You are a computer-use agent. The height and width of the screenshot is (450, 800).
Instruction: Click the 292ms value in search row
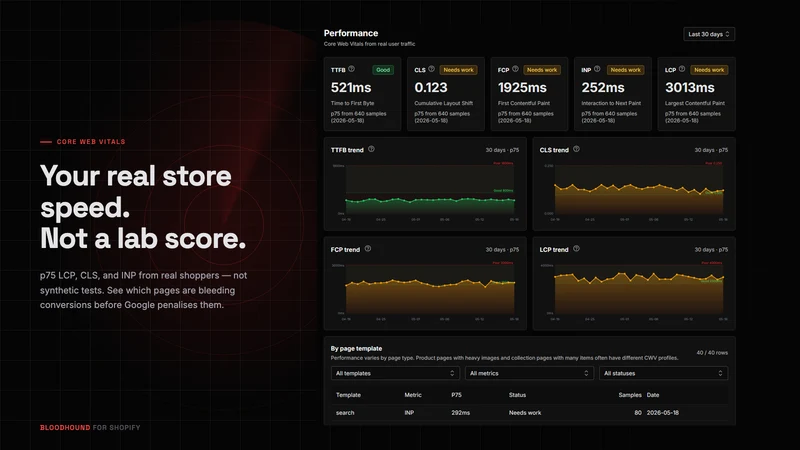[460, 413]
